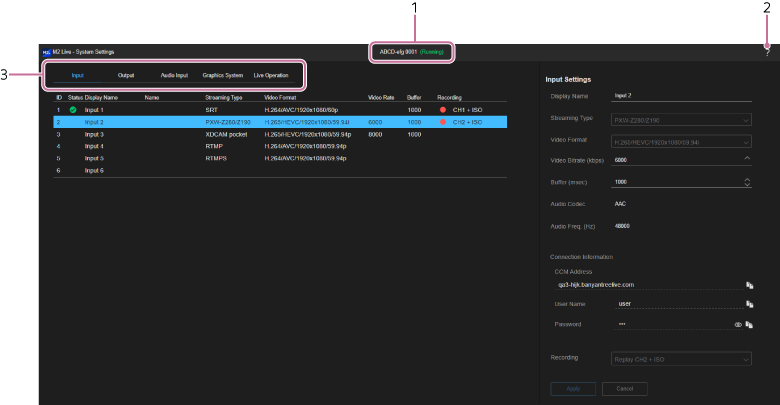
Task: Click the CH2 + ISO recording cell
Action: 468,122
